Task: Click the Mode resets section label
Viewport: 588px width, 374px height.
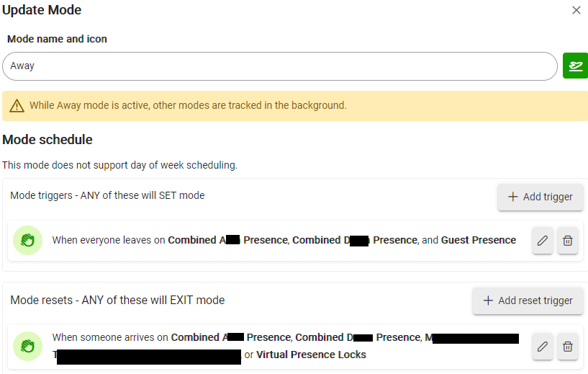Action: click(x=117, y=300)
